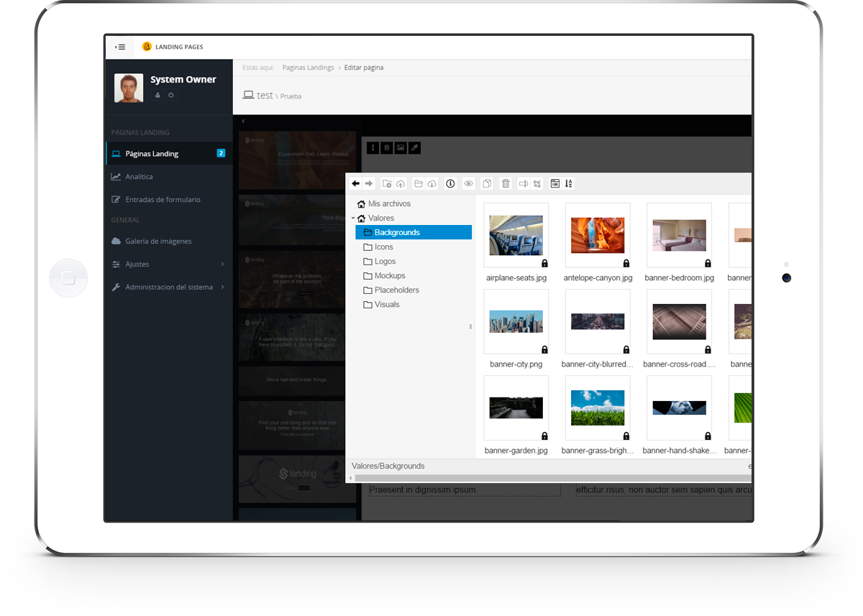Select the banner-cross-road thumbnail
This screenshot has width=863, height=616.
point(680,322)
